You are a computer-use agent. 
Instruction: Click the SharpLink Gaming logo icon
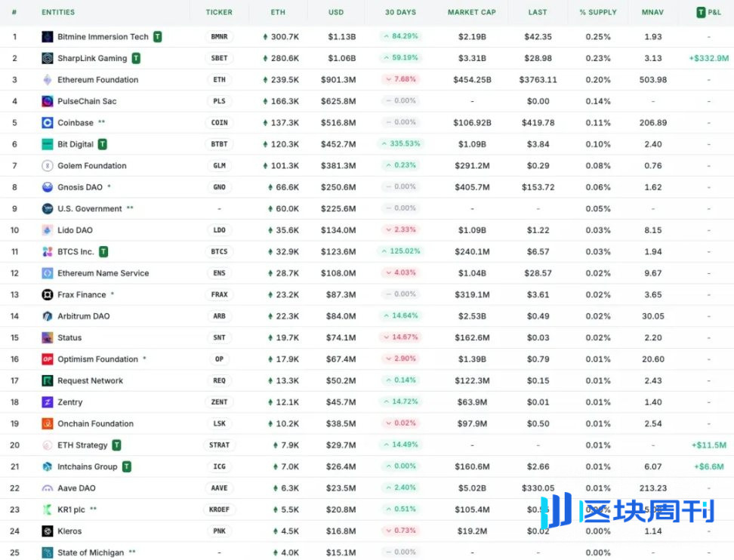point(48,58)
